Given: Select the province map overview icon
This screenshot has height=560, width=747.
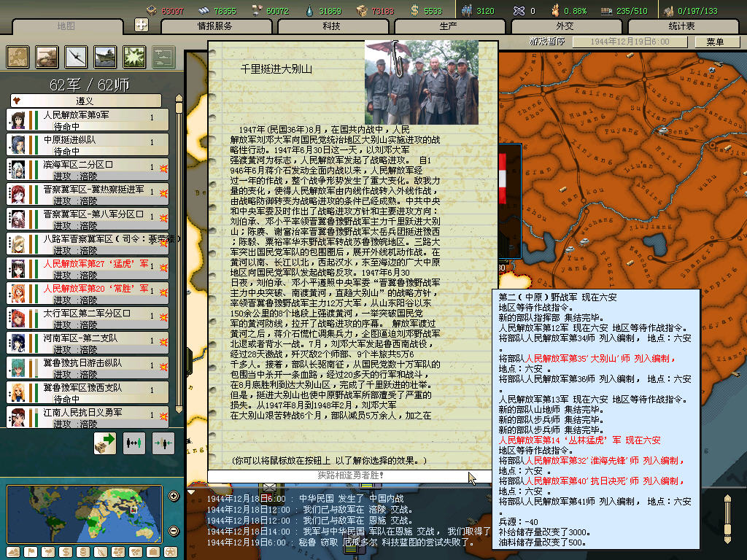Looking at the screenshot, I should [18, 57].
